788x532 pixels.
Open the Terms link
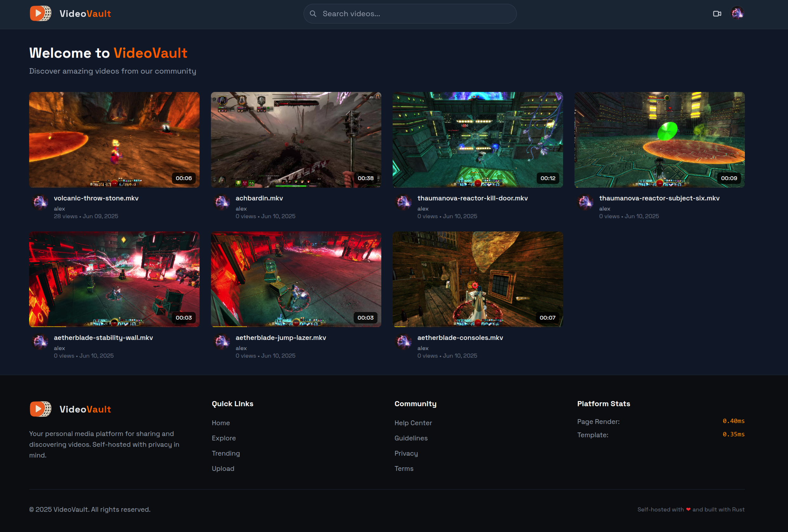(404, 468)
